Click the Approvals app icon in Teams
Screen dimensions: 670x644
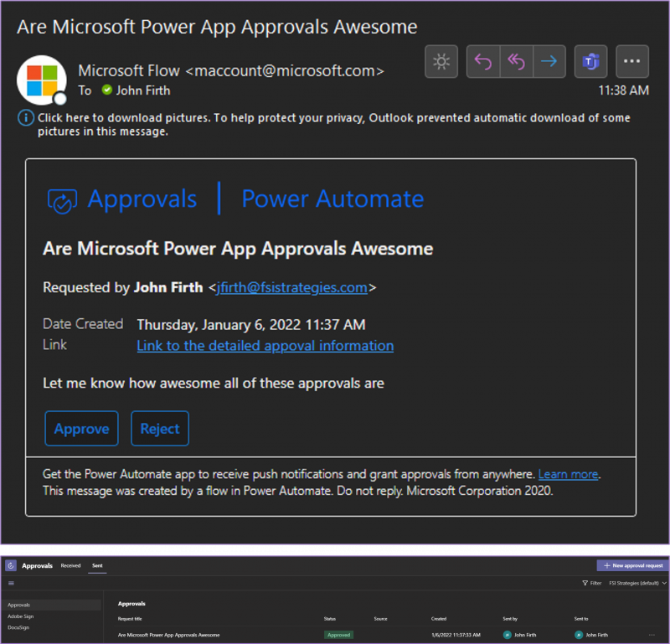11,565
